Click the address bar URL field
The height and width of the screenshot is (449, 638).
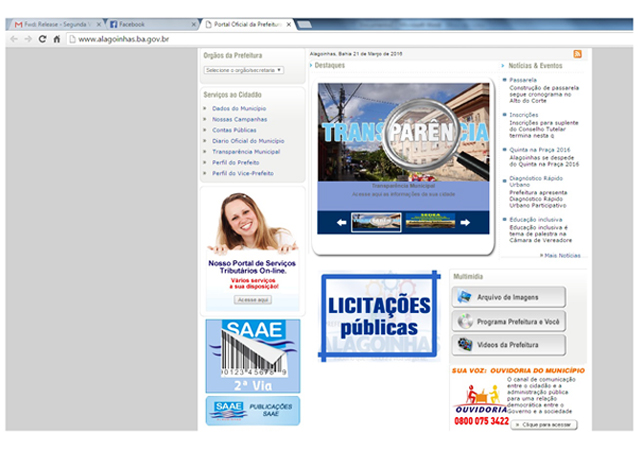click(x=350, y=39)
